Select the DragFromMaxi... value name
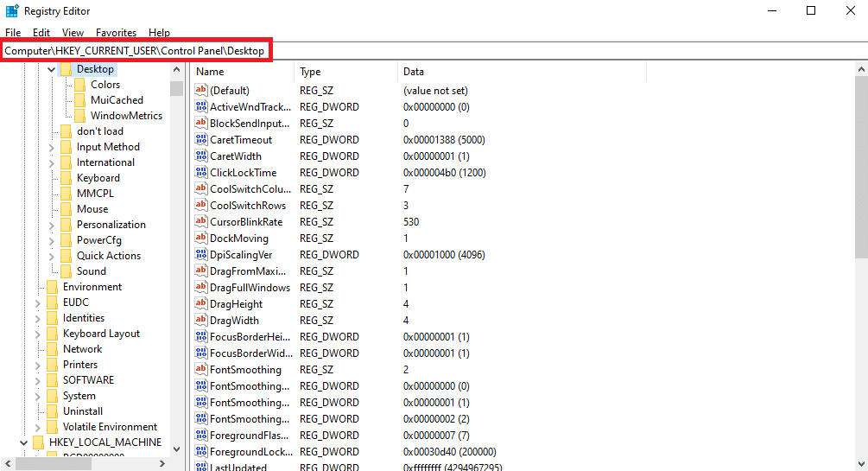The height and width of the screenshot is (471, 868). click(x=248, y=271)
